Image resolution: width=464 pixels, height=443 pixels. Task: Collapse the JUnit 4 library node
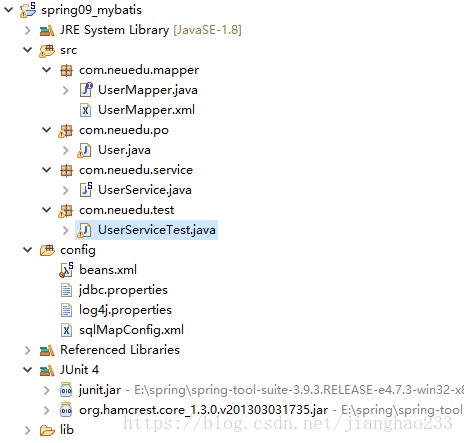28,370
